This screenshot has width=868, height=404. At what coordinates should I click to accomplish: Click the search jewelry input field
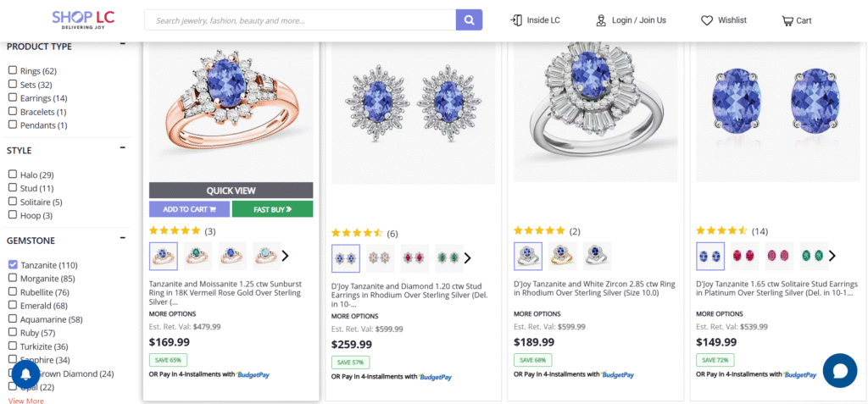(x=300, y=20)
